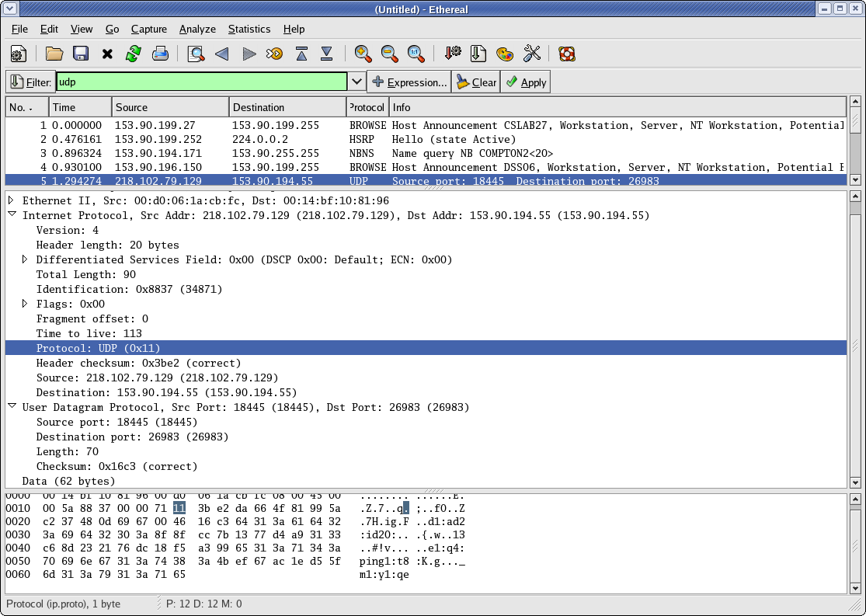Select NBNS Name query packet row
Image resolution: width=866 pixels, height=616 pixels.
pyautogui.click(x=426, y=153)
